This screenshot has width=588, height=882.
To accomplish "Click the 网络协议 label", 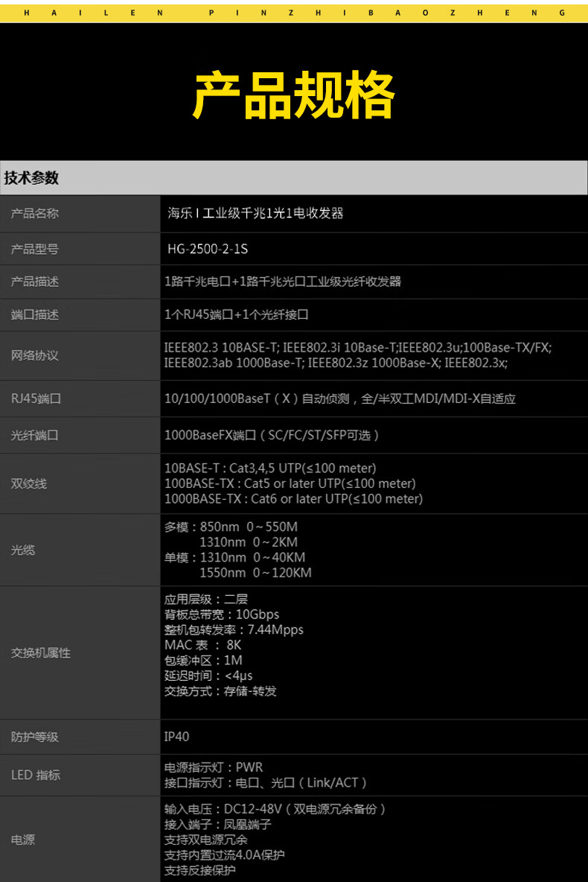I will (35, 355).
